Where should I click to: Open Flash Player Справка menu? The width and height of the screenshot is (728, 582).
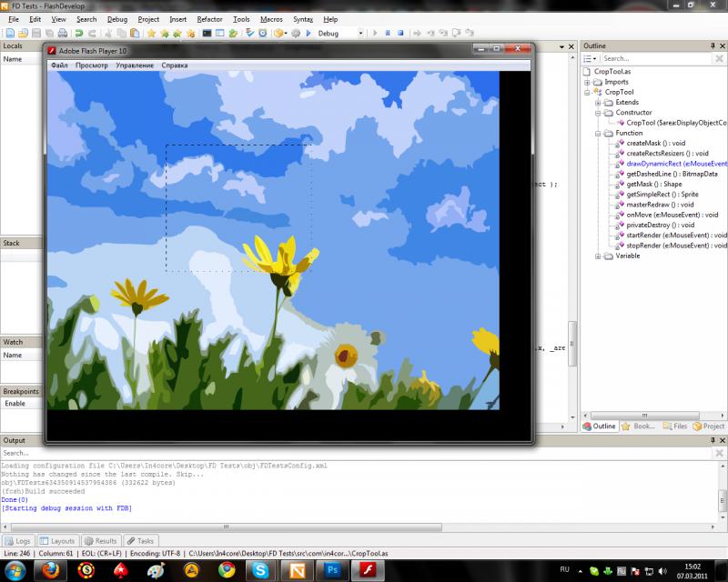coord(175,65)
